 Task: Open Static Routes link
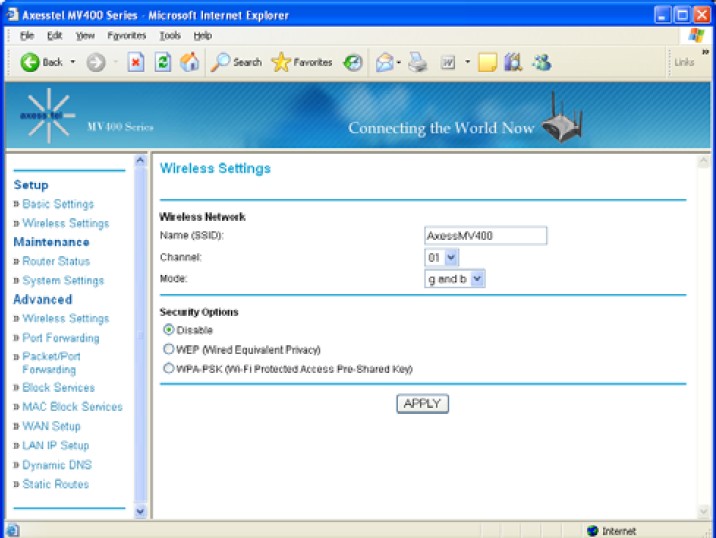[56, 484]
